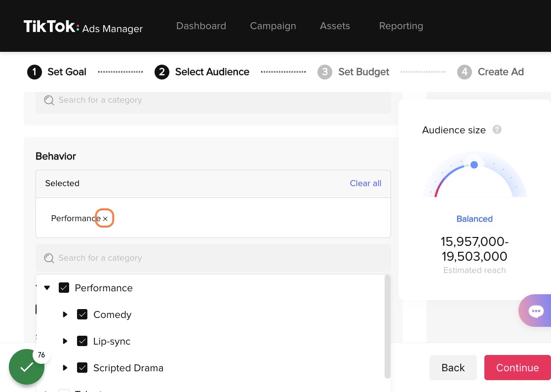Expand the Scripted Drama subcategory
Viewport: 551px width, 392px height.
pos(65,368)
